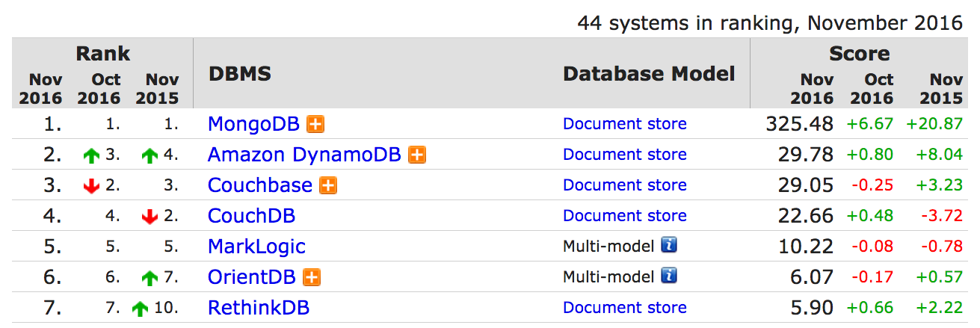Click red down arrow in Couchbase rank row
Image resolution: width=980 pixels, height=328 pixels.
(92, 187)
